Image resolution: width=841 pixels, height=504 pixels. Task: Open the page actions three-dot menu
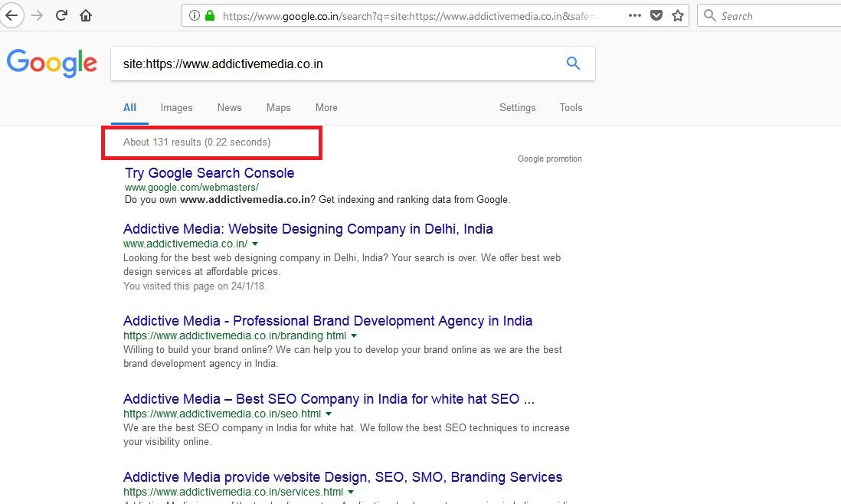[x=634, y=15]
